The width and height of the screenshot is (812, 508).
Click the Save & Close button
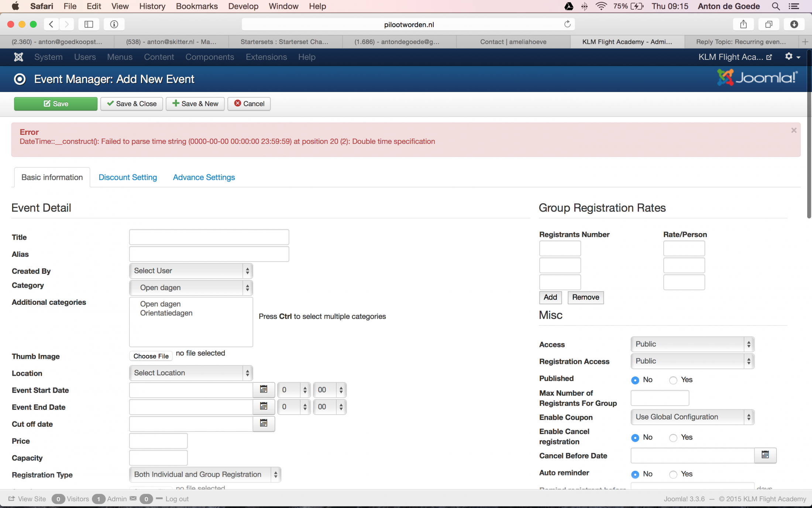tap(132, 104)
